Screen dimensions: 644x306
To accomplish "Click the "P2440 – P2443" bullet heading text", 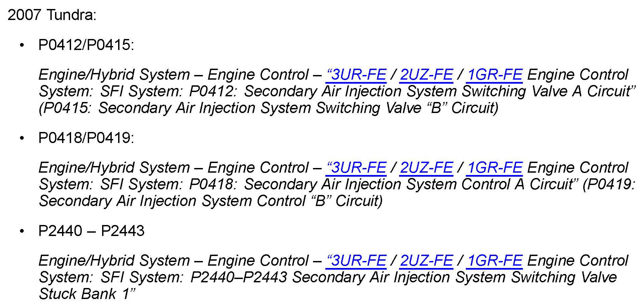I will click(x=91, y=231).
